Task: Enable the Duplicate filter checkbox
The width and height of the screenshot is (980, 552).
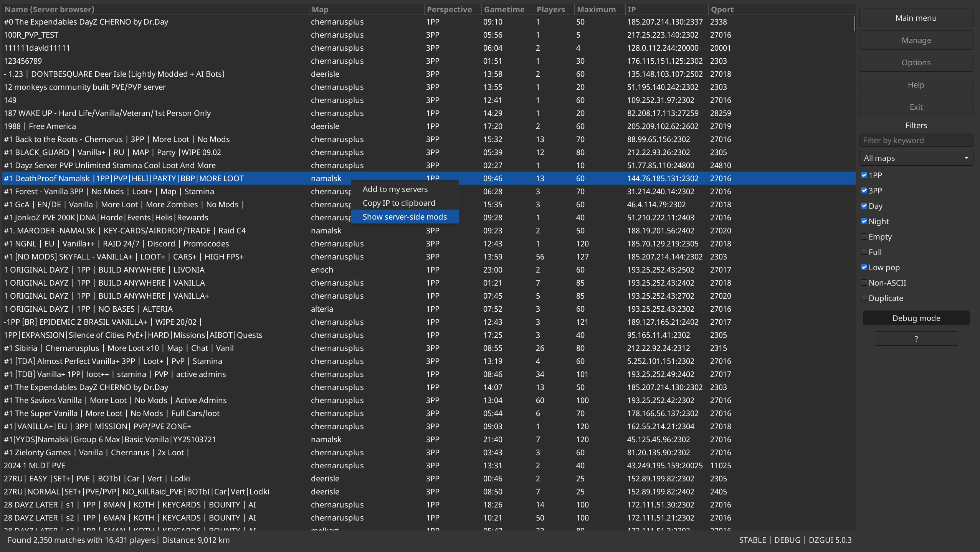Action: tap(864, 298)
